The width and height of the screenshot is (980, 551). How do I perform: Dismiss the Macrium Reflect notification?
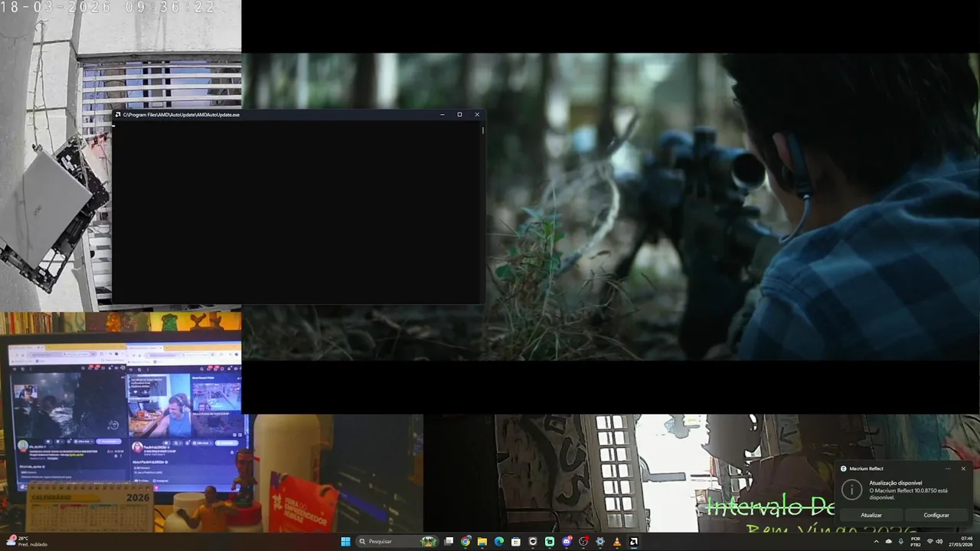click(963, 468)
